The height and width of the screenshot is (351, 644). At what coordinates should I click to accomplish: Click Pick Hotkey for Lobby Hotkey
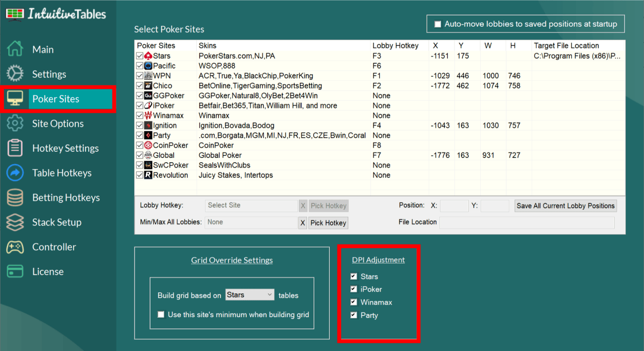pyautogui.click(x=328, y=206)
